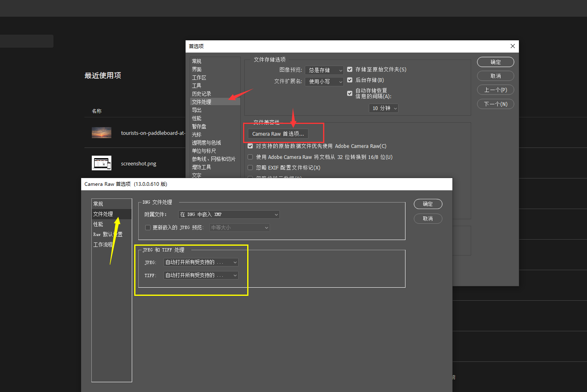Select 导出 in 首选项 list
587x392 pixels.
point(197,110)
